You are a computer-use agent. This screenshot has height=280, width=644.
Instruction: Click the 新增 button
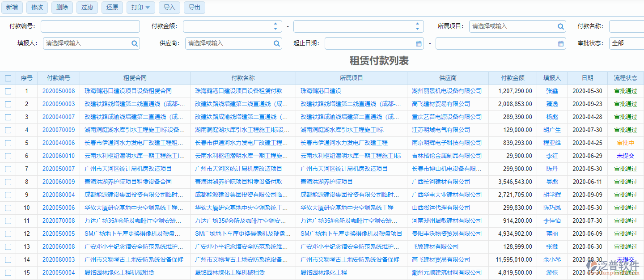tap(12, 7)
